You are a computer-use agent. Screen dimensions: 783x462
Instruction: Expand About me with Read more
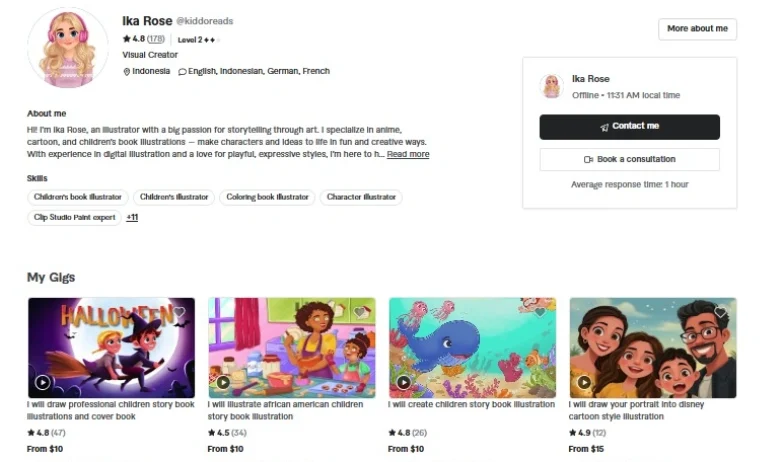click(408, 154)
